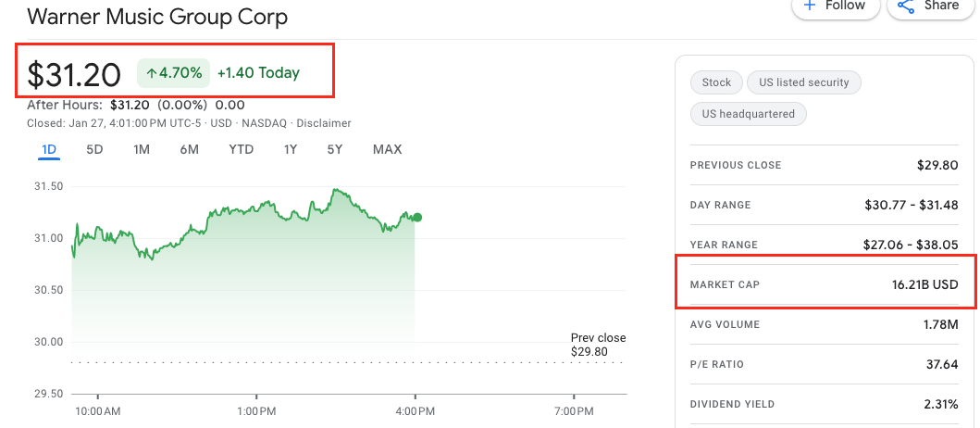The image size is (980, 428).
Task: Click the green up-arrow percent change badge
Action: click(173, 73)
